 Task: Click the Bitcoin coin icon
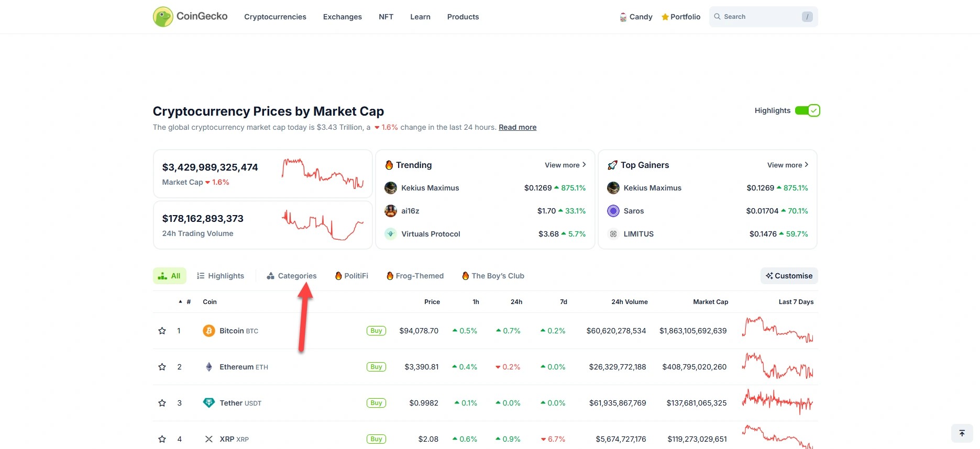pos(209,331)
